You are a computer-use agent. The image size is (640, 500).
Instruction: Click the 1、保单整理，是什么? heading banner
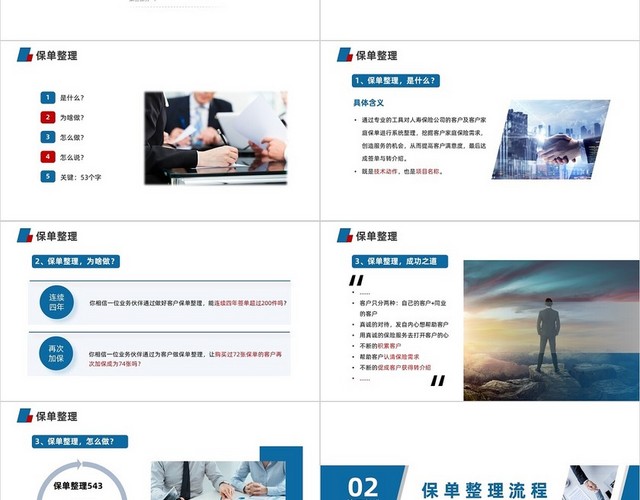pos(396,80)
